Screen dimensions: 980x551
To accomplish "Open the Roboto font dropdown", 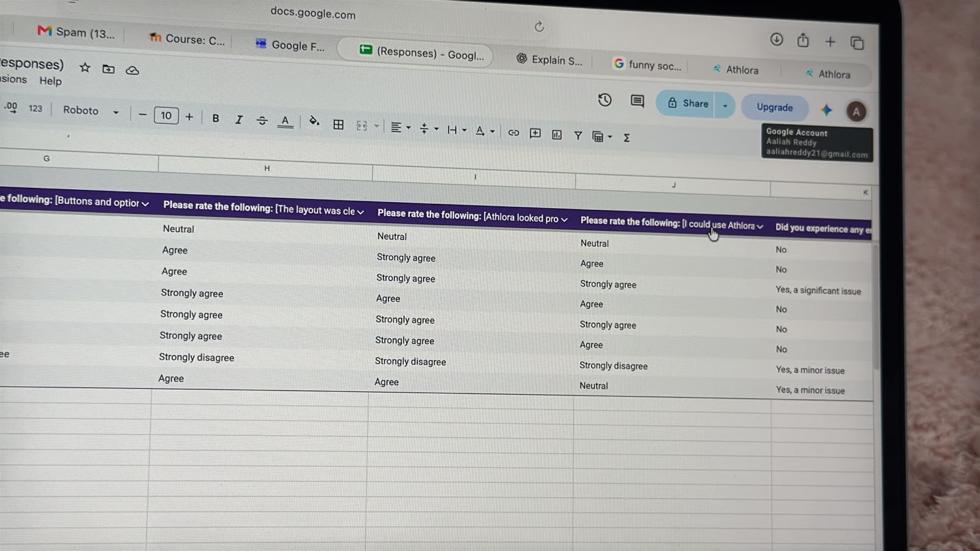I will (x=91, y=111).
